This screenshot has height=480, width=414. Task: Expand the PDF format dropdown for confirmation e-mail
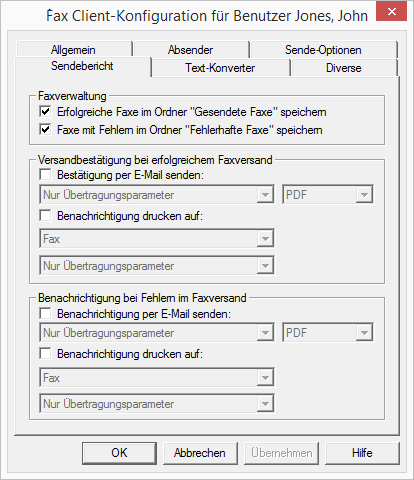point(328,195)
